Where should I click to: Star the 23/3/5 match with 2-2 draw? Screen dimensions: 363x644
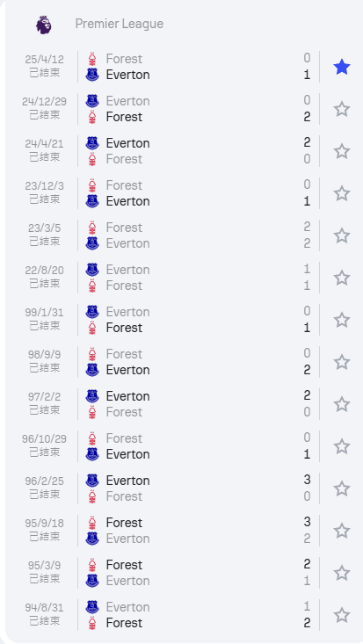(342, 235)
